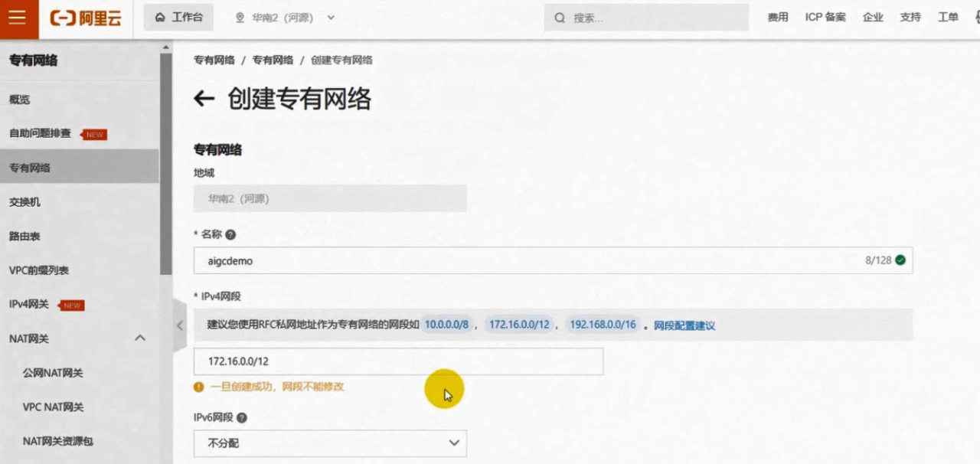Click the home icon in 工作台 button
This screenshot has height=464, width=980.
point(160,18)
